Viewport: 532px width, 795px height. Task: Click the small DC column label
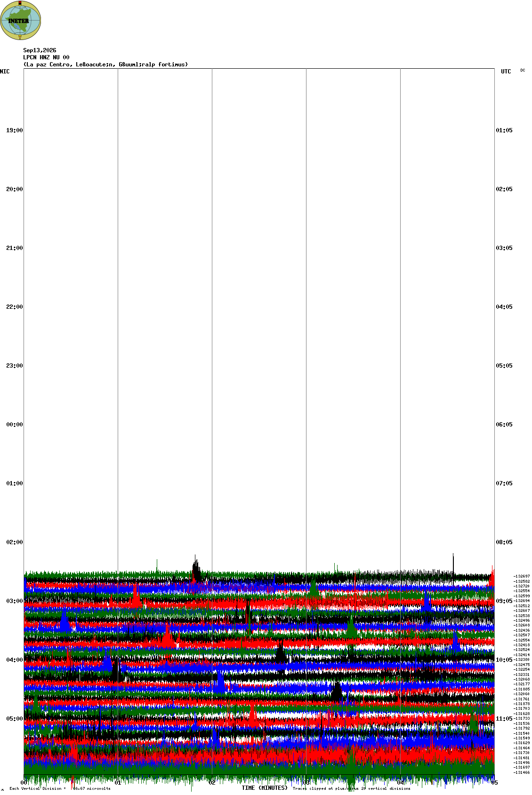pos(523,70)
